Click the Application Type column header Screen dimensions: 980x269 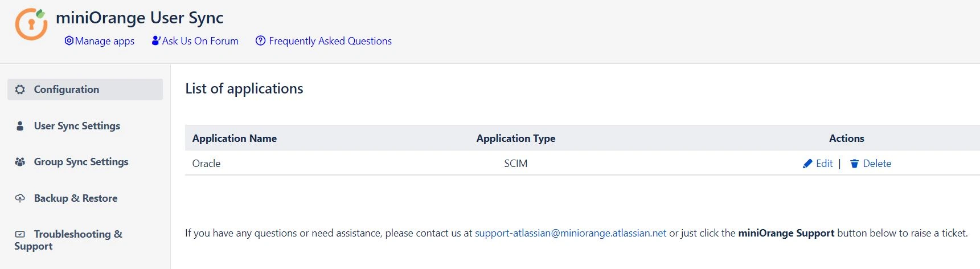point(515,138)
